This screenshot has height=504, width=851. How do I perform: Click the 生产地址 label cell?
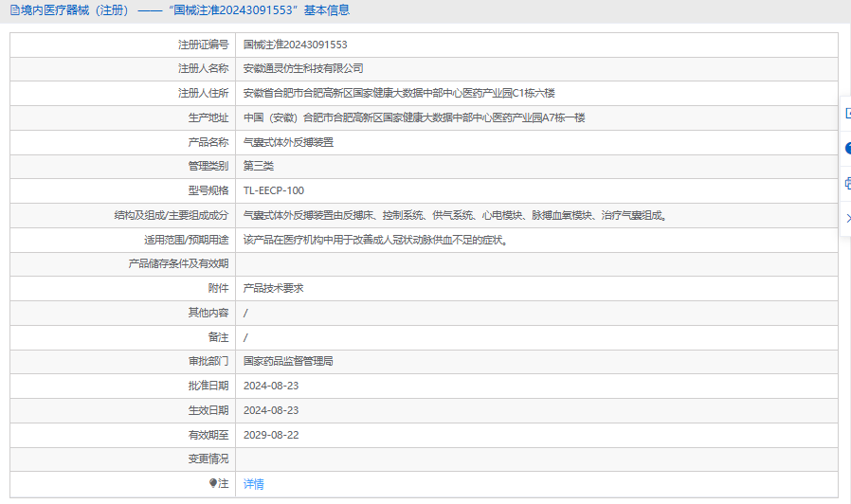[122, 117]
